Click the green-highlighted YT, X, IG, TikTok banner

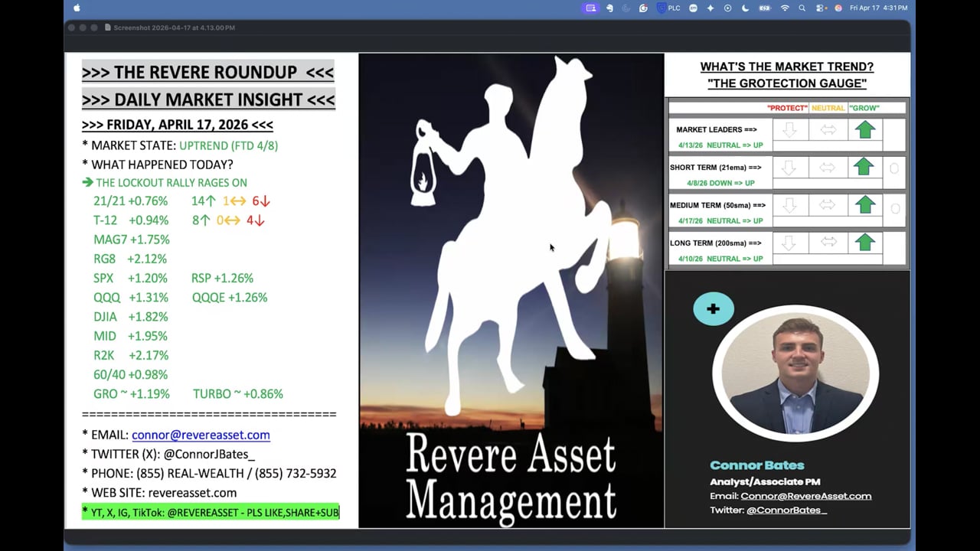pyautogui.click(x=211, y=512)
